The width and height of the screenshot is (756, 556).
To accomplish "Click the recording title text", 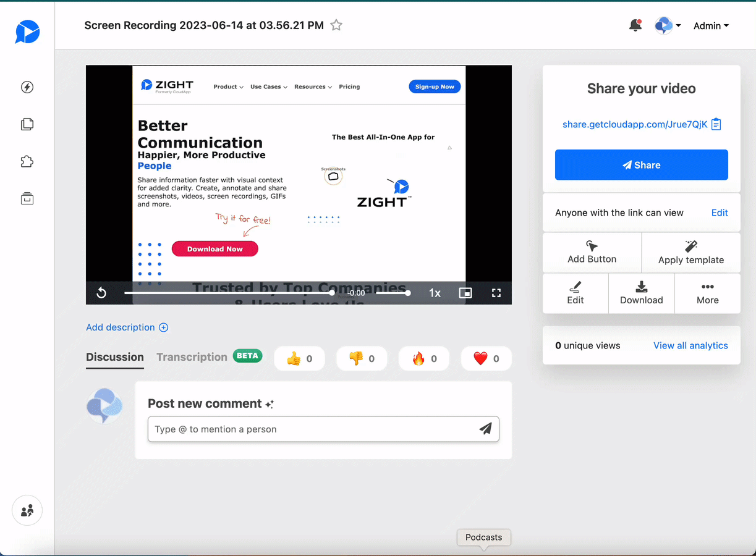I will pyautogui.click(x=204, y=25).
